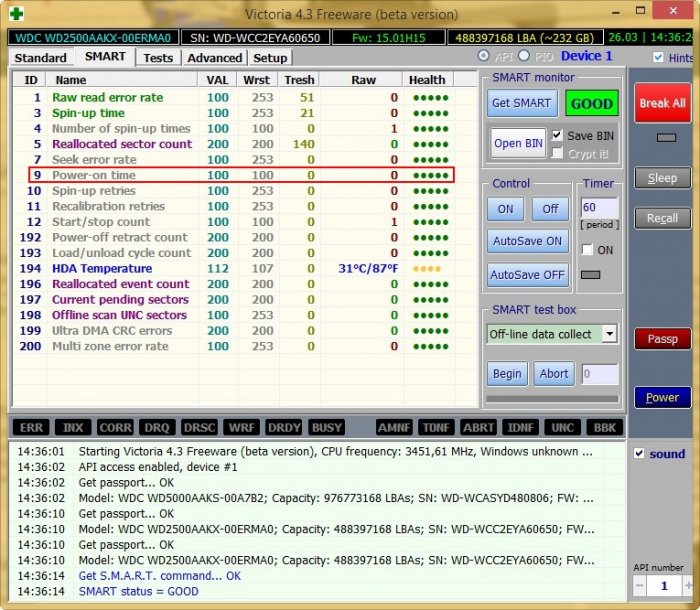Click the DRQ status indicator
Viewport: 700px width, 610px height.
click(157, 427)
